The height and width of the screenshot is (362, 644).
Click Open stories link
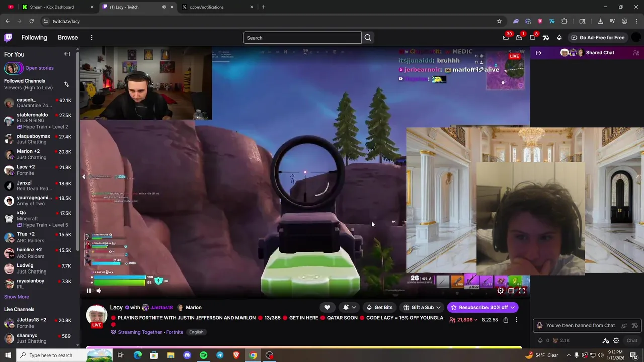pyautogui.click(x=39, y=68)
